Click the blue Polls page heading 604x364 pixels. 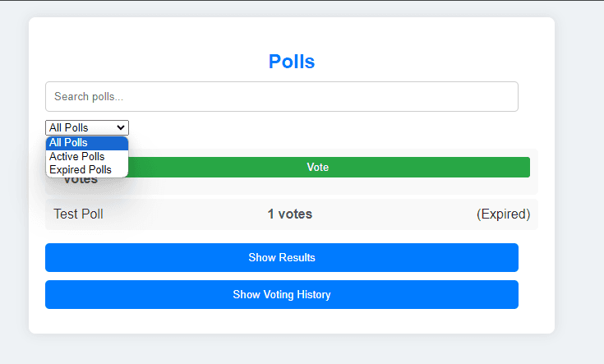pos(291,62)
